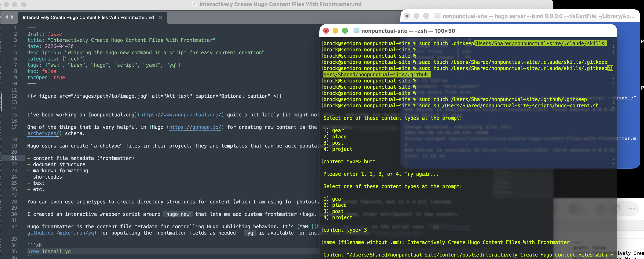
Task: Click the zsh terminal title "nonpunctual-site — -zsh — 100×50"
Action: pyautogui.click(x=408, y=31)
